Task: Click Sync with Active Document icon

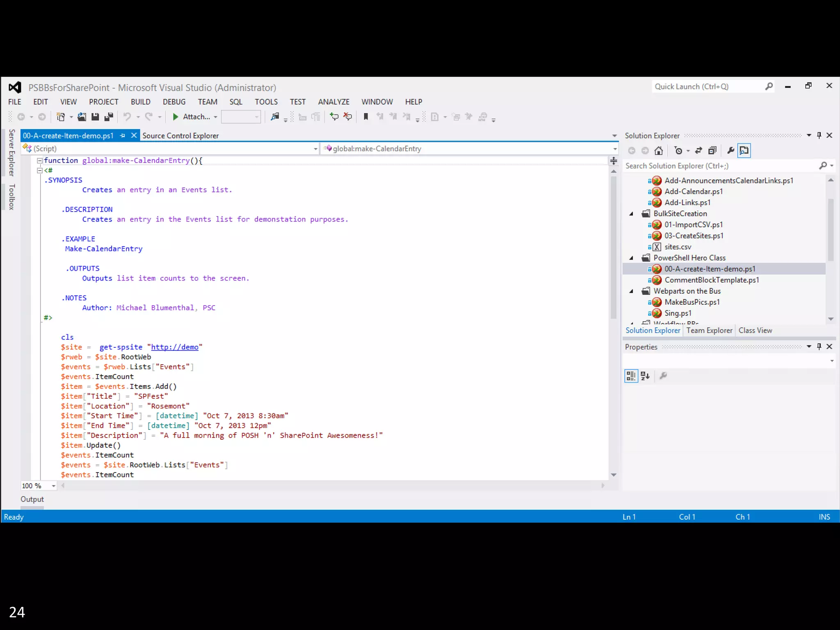Action: point(698,151)
